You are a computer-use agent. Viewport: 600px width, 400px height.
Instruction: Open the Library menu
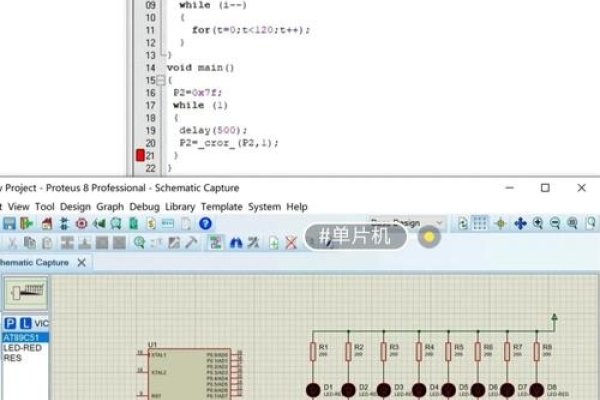[x=180, y=207]
